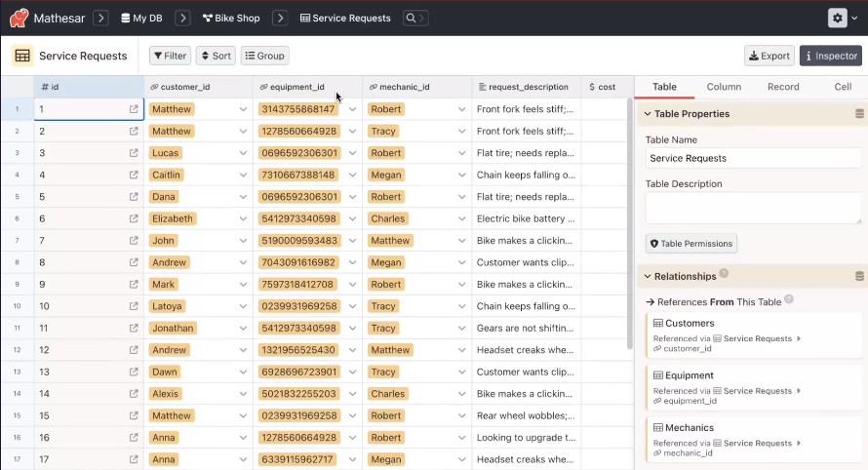The width and height of the screenshot is (868, 470).
Task: Collapse the Relationships section
Action: (x=648, y=276)
